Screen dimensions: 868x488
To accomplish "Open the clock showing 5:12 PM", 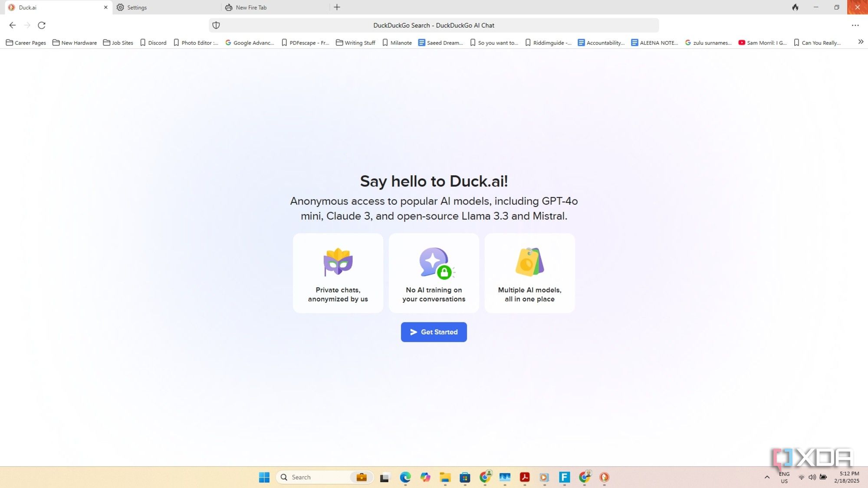I will [847, 477].
